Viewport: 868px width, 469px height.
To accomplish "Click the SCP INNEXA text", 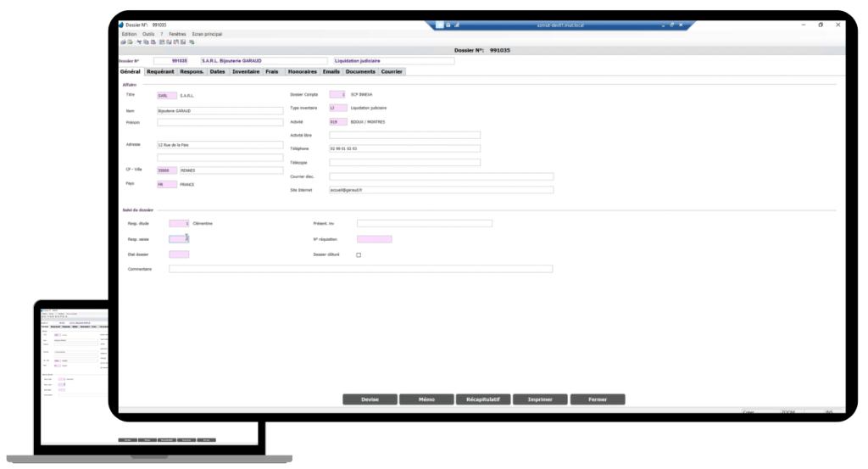I will coord(361,95).
